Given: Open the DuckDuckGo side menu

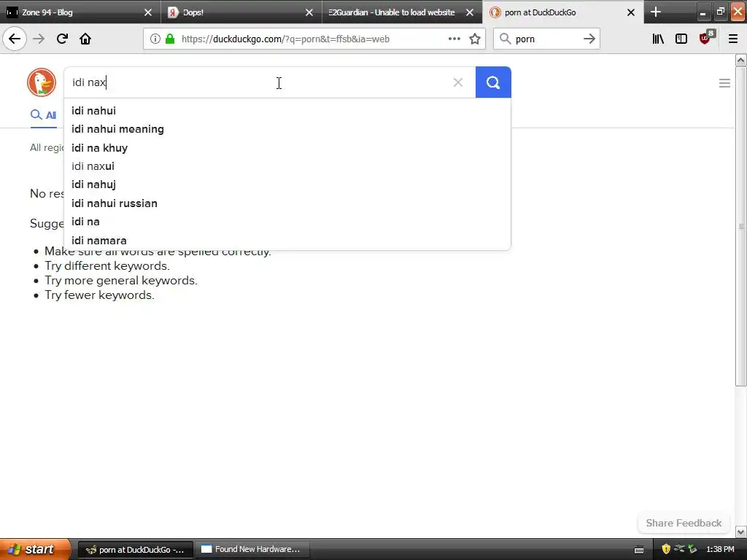Looking at the screenshot, I should 724,83.
